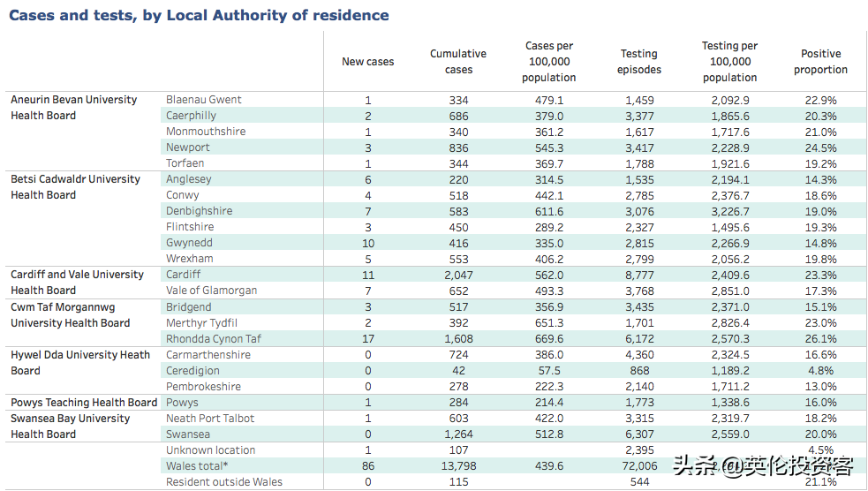Select Wales total testing episodes 72,006
This screenshot has height=491, width=868.
pos(639,466)
